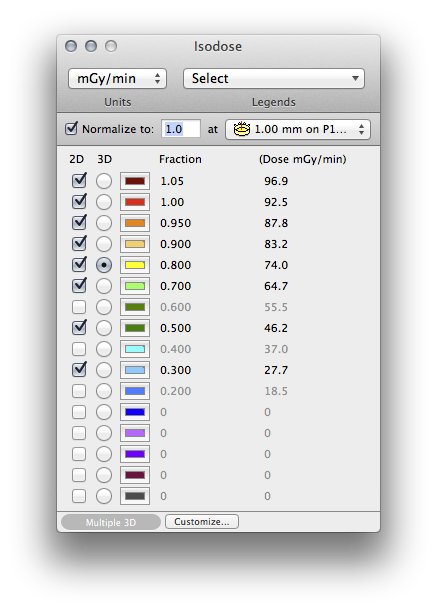Open the 1.00 mm on P1 location dropdown
Screen dimensions: 437x611
(298, 129)
